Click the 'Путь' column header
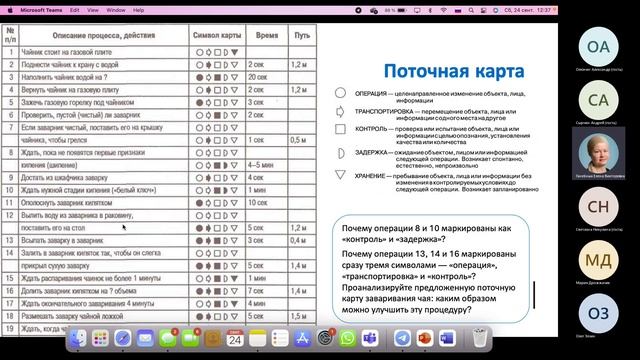 coord(302,36)
